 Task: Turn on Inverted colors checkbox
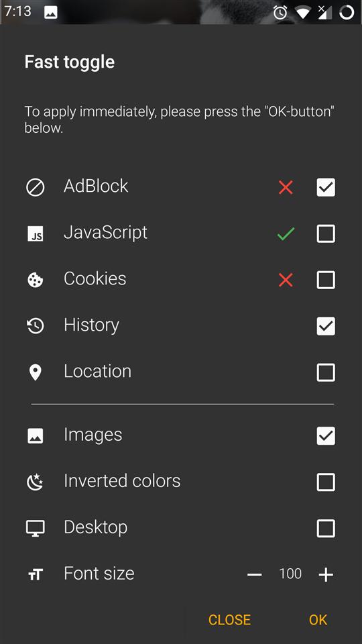(x=326, y=482)
